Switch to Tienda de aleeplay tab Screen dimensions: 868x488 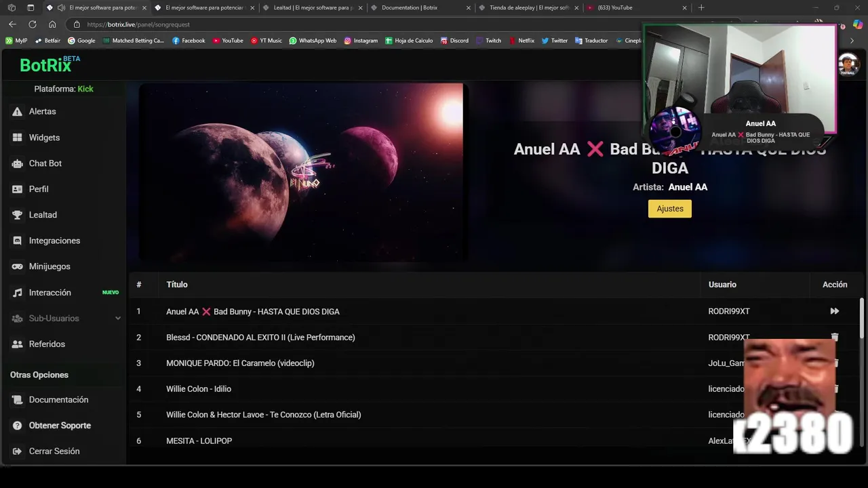click(528, 7)
